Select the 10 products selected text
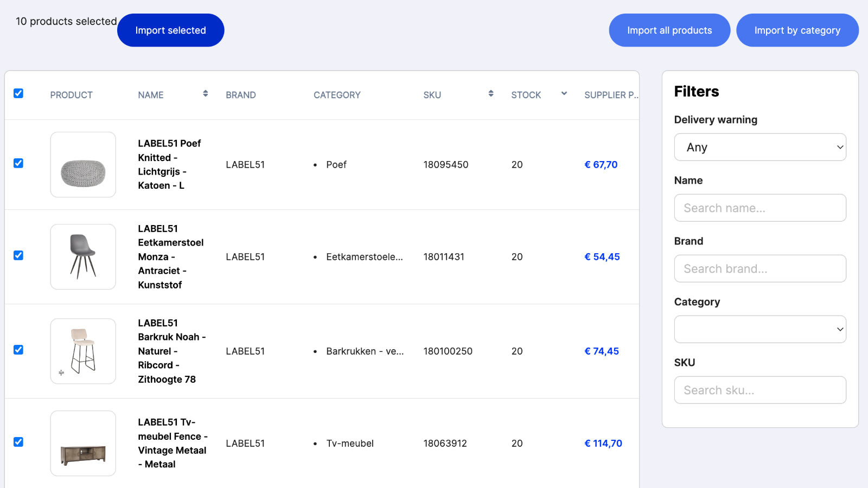Screen dimensions: 868x488 66,21
